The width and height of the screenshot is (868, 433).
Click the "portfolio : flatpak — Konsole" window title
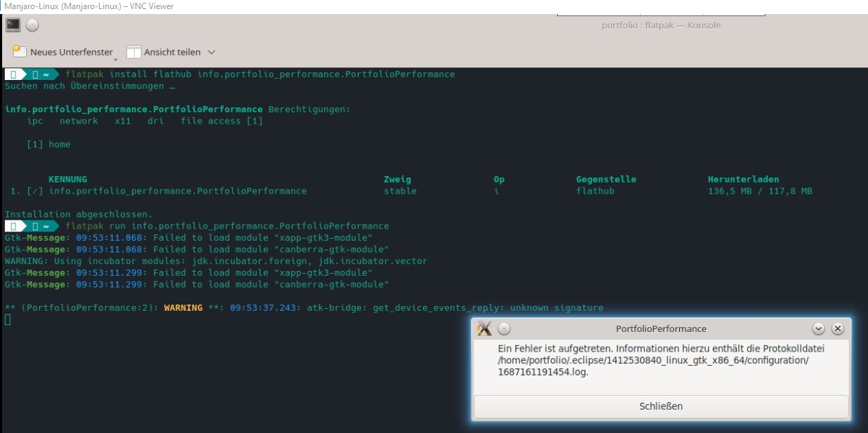tap(661, 25)
